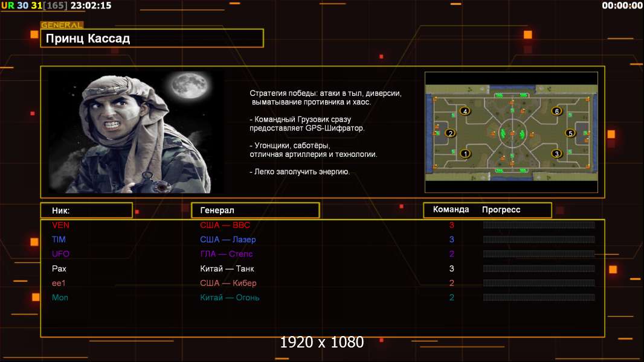Click Mon's loading progress bar
644x362 pixels.
point(539,297)
